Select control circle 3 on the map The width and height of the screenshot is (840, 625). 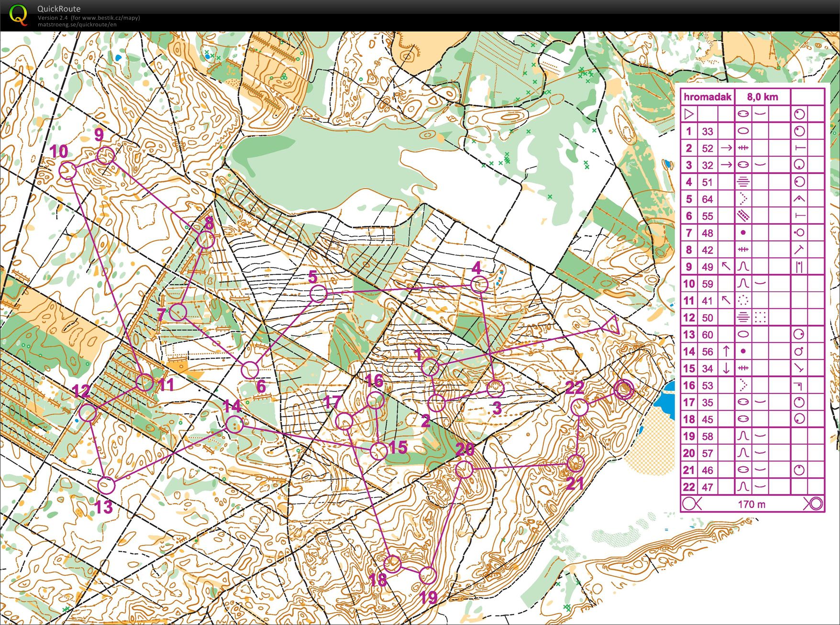(x=495, y=388)
